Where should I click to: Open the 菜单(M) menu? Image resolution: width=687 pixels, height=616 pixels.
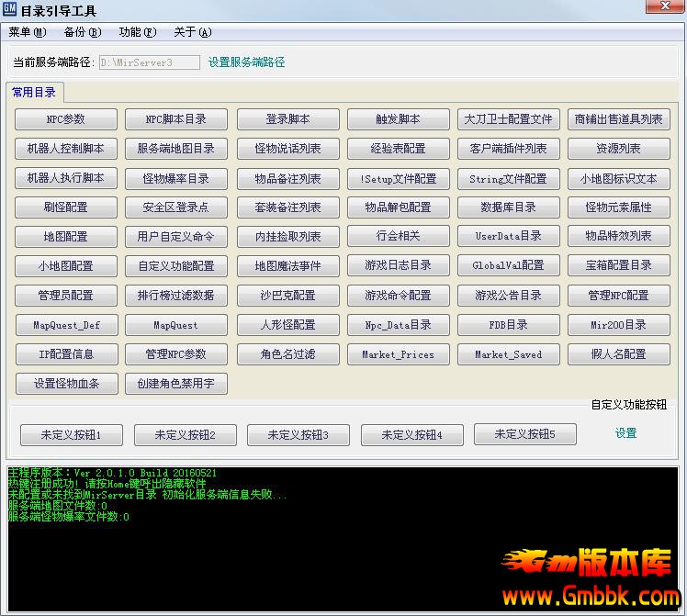click(x=28, y=32)
